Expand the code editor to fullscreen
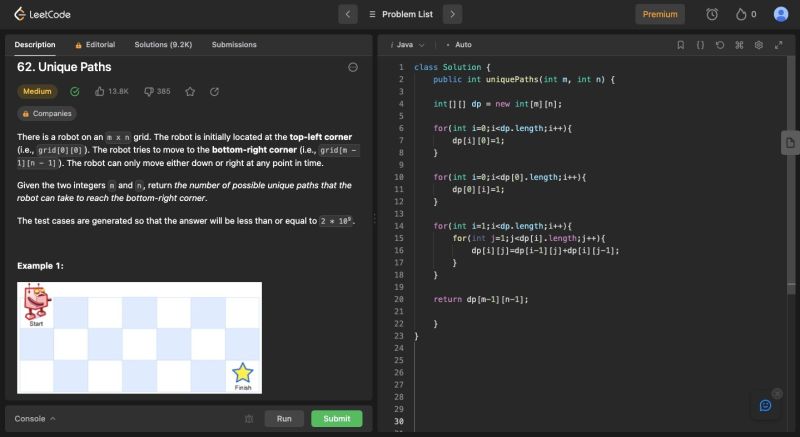 coord(778,45)
